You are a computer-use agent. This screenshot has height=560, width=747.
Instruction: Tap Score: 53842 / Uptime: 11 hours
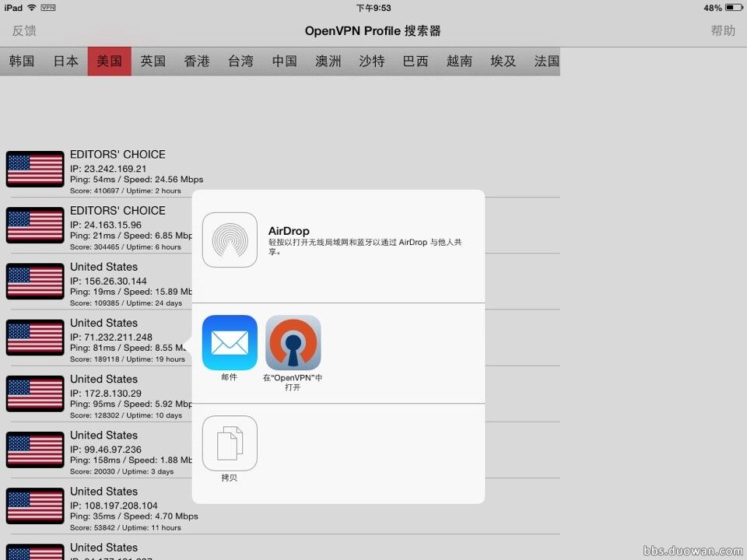pyautogui.click(x=126, y=528)
